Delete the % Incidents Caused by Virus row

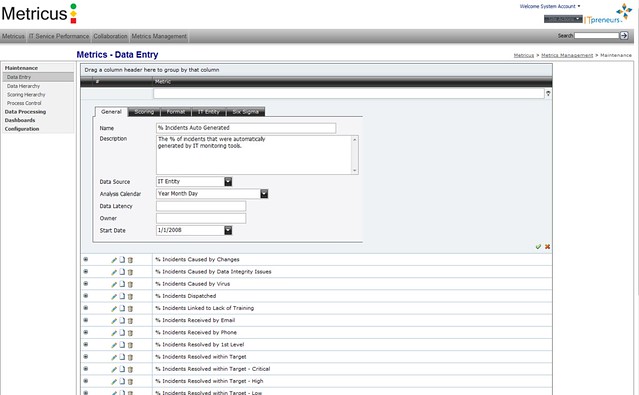click(x=130, y=285)
